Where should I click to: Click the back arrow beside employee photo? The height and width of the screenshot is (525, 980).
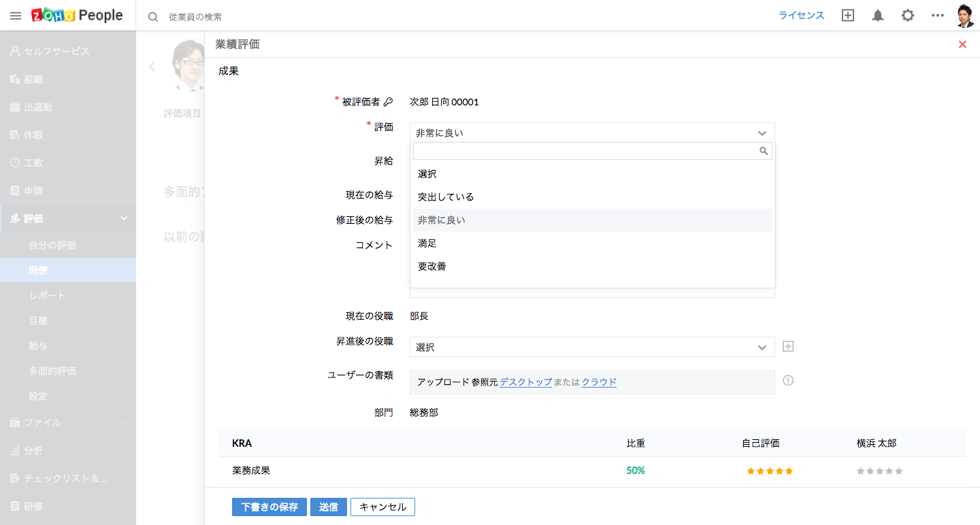152,67
